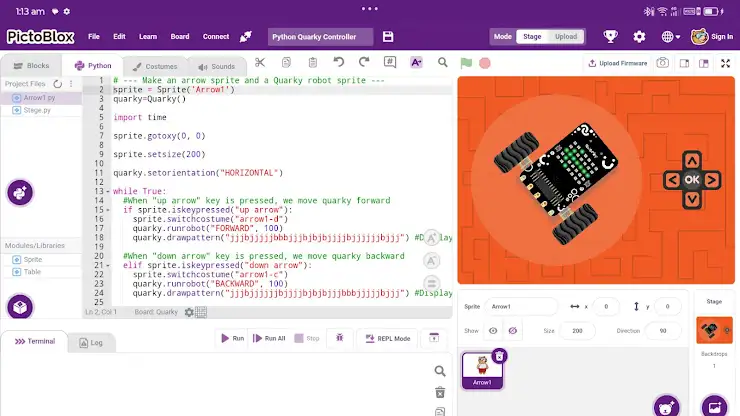The height and width of the screenshot is (416, 740).
Task: Refresh the Project Files list
Action: (x=58, y=84)
